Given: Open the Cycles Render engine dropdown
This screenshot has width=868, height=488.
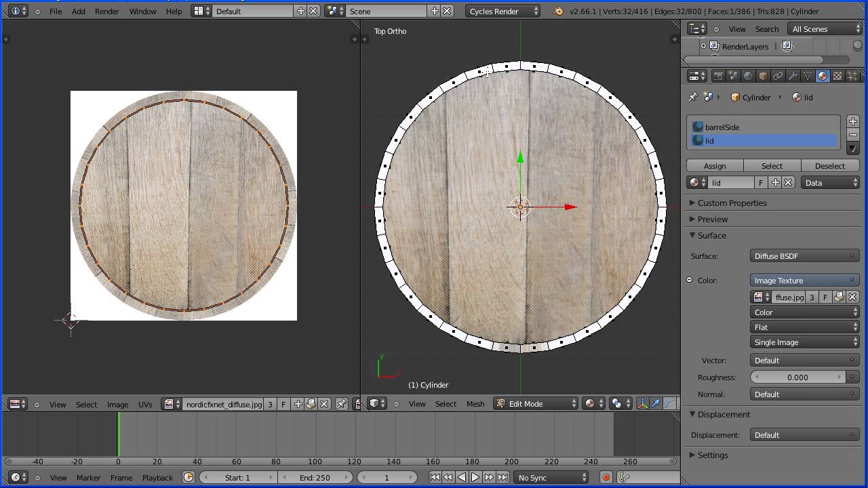Looking at the screenshot, I should click(x=503, y=12).
